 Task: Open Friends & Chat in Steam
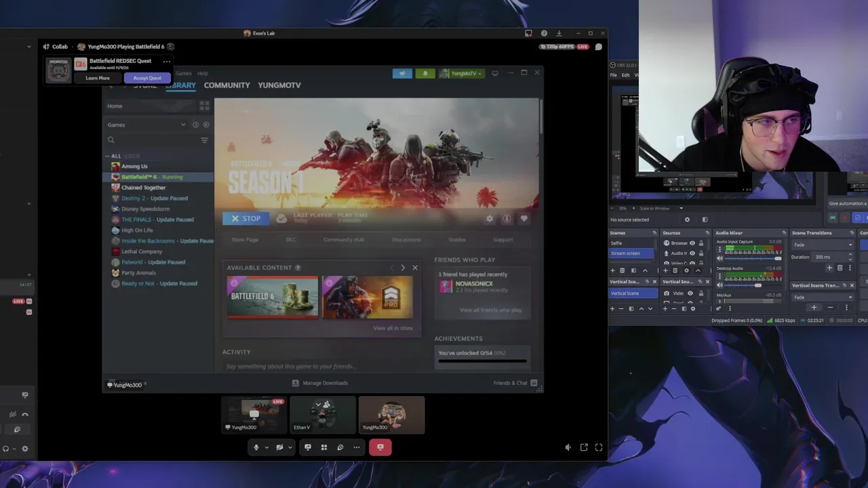(x=515, y=383)
